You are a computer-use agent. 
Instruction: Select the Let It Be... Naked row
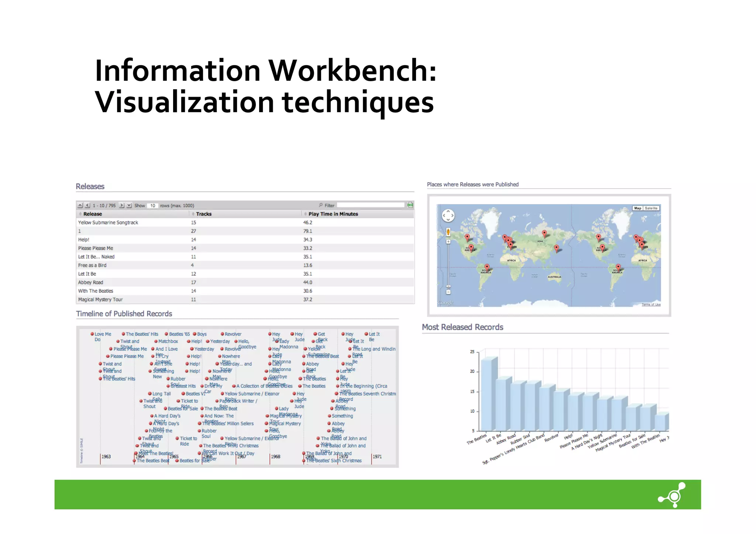(x=245, y=257)
